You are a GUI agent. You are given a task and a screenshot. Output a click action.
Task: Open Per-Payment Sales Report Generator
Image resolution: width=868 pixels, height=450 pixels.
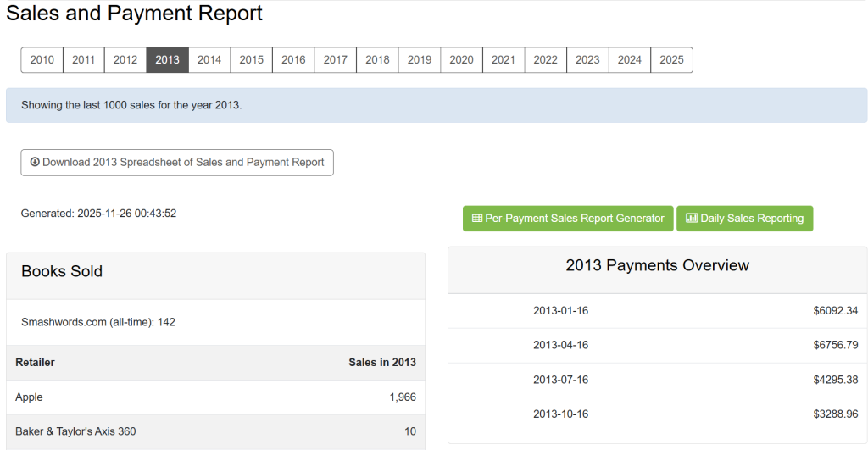tap(568, 219)
